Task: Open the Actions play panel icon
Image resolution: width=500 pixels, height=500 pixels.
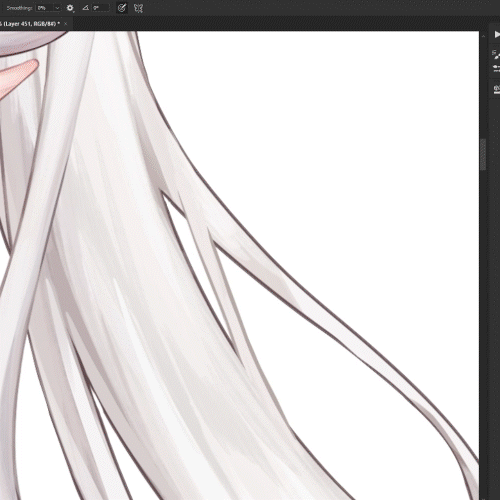Action: (497, 35)
